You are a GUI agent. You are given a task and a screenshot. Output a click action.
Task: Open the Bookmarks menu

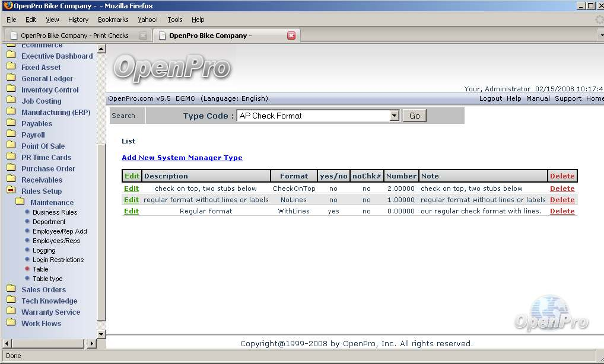point(113,20)
